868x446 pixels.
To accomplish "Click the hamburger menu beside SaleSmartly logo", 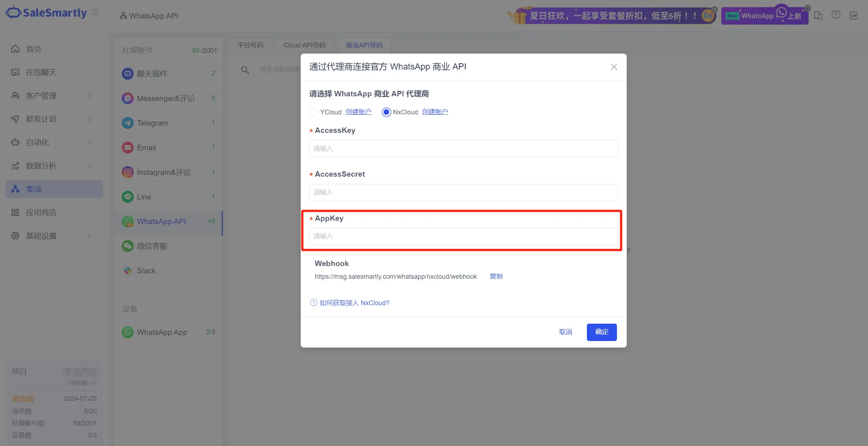I will (x=95, y=12).
